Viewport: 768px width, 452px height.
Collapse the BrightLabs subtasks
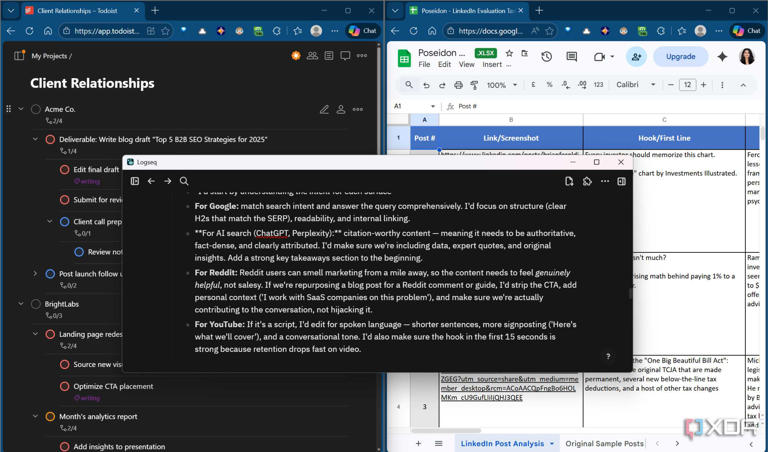(x=21, y=304)
